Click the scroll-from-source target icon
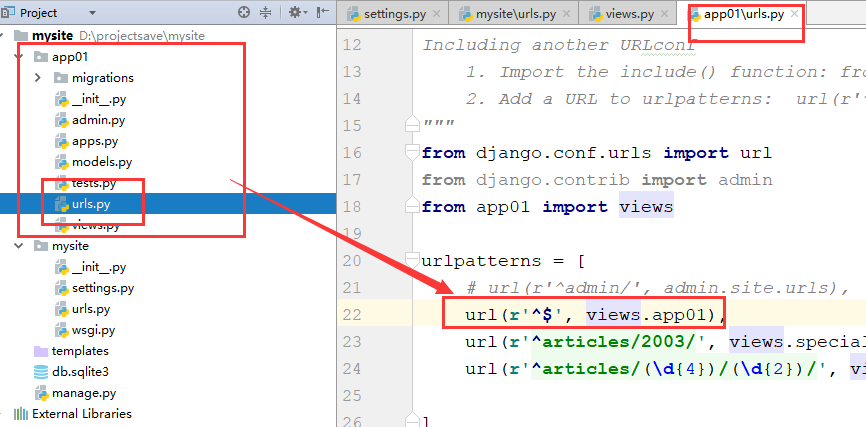The width and height of the screenshot is (866, 427). (x=244, y=12)
